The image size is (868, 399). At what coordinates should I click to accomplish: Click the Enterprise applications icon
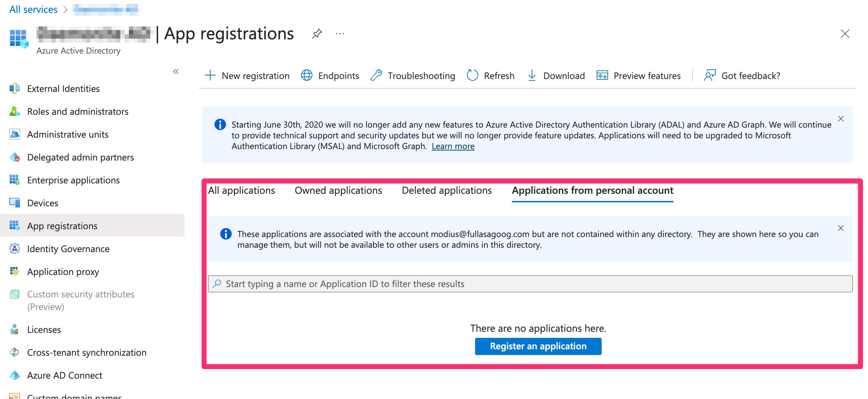(x=15, y=180)
